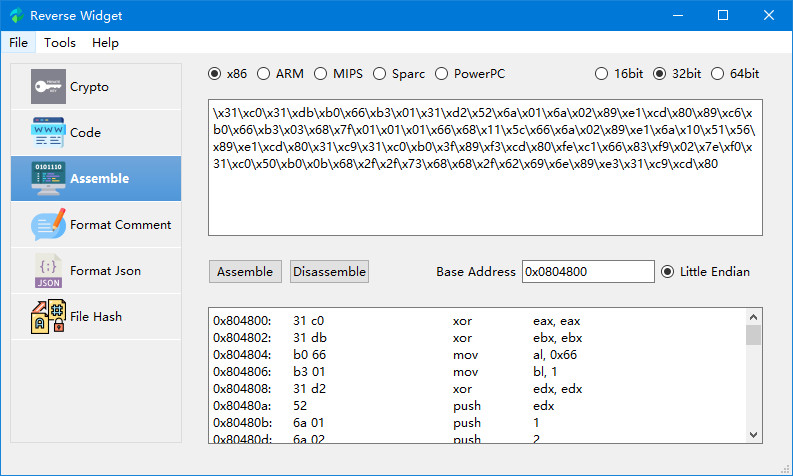Minimize the Reverse Widget window
Image resolution: width=793 pixels, height=476 pixels.
pyautogui.click(x=678, y=15)
